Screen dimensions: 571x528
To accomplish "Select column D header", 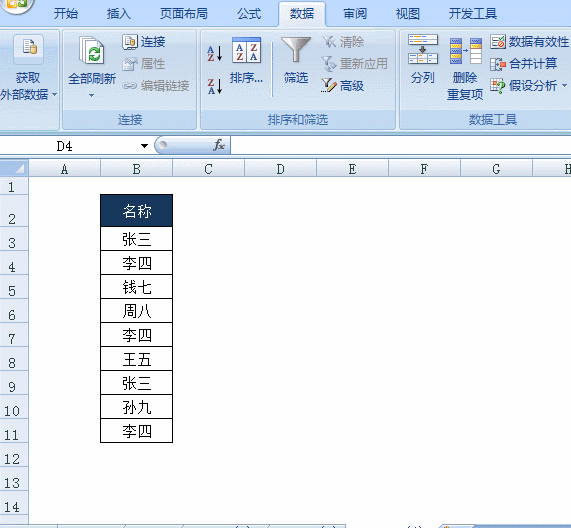I will [x=280, y=169].
